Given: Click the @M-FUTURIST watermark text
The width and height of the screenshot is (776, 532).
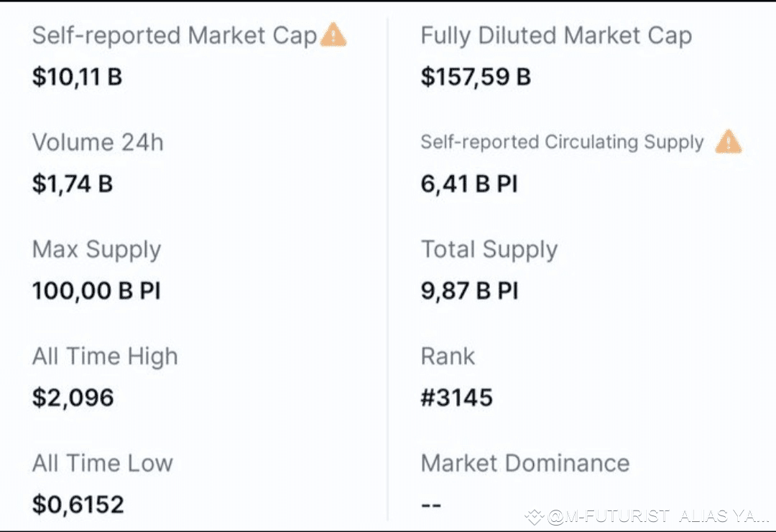Looking at the screenshot, I should coord(658,517).
